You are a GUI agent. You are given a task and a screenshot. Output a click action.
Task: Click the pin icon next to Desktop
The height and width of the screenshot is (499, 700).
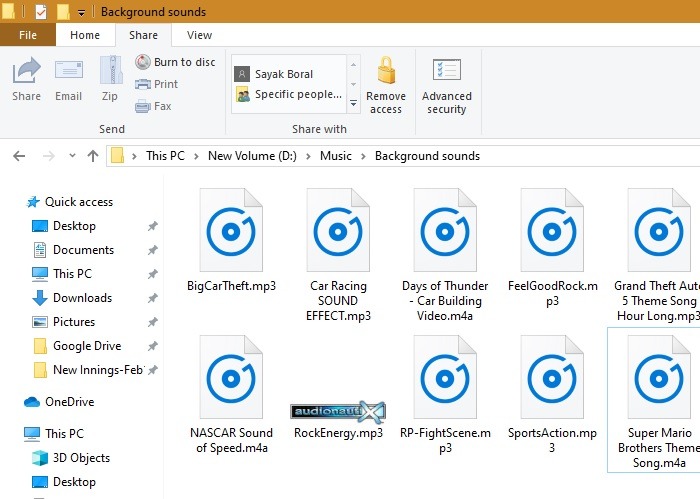coord(153,226)
